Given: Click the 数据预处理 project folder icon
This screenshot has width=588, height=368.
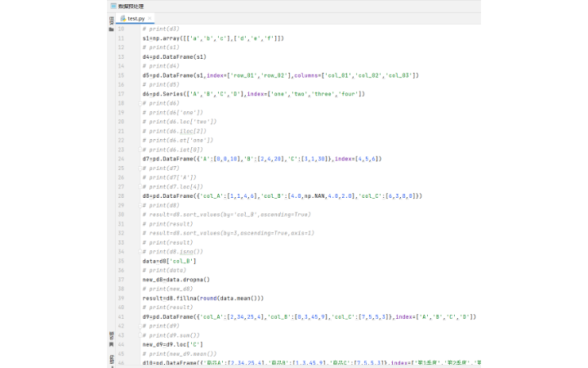Looking at the screenshot, I should pyautogui.click(x=114, y=6).
